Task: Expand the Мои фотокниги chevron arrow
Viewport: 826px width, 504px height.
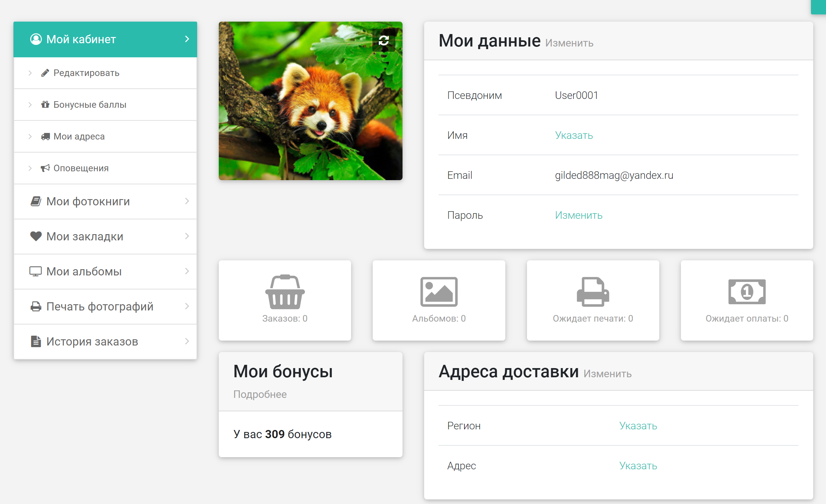Action: pos(187,201)
